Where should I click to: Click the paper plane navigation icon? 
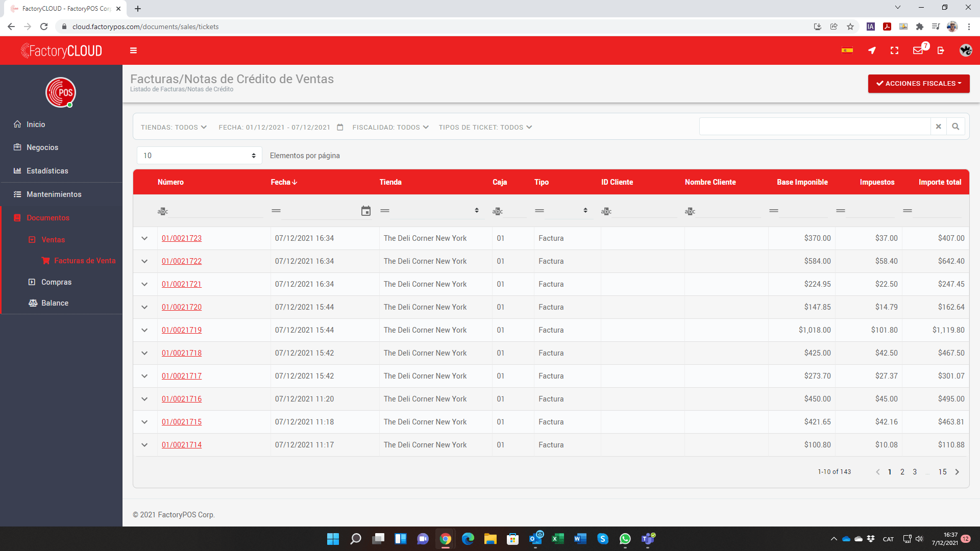click(x=872, y=51)
